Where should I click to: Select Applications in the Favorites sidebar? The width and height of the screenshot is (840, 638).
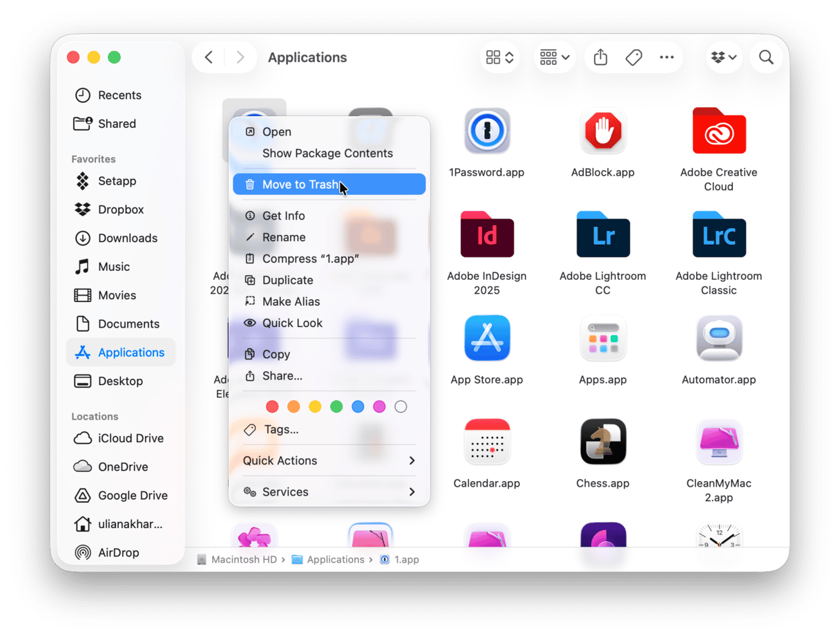(x=121, y=353)
